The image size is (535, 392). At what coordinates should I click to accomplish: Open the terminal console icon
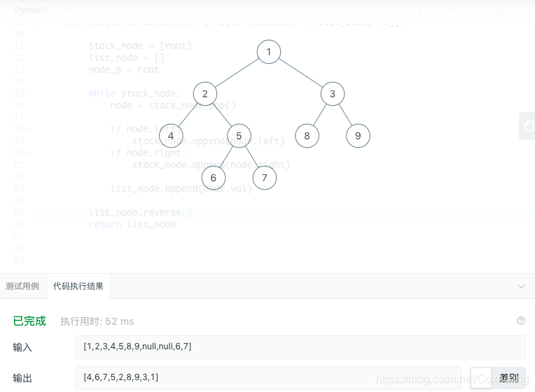[x=471, y=10]
